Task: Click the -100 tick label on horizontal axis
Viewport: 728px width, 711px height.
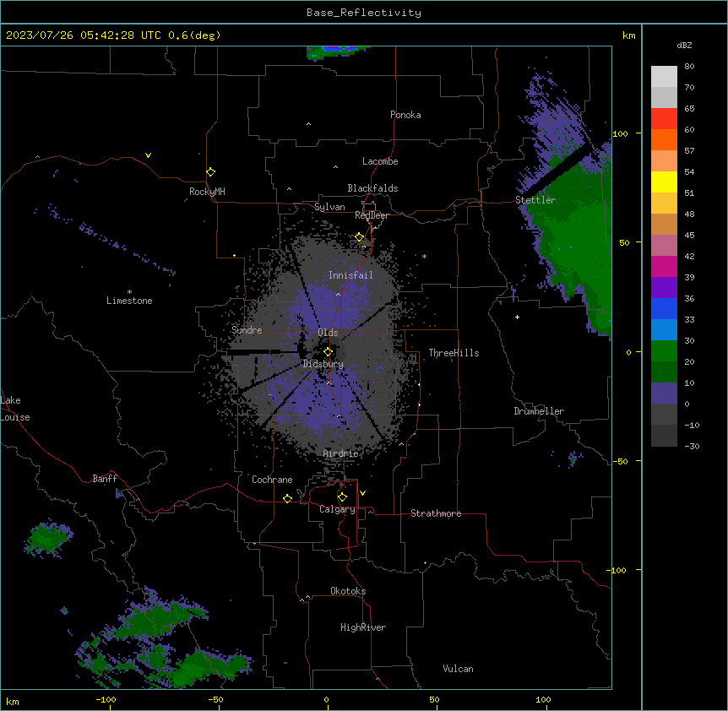Action: pos(106,699)
